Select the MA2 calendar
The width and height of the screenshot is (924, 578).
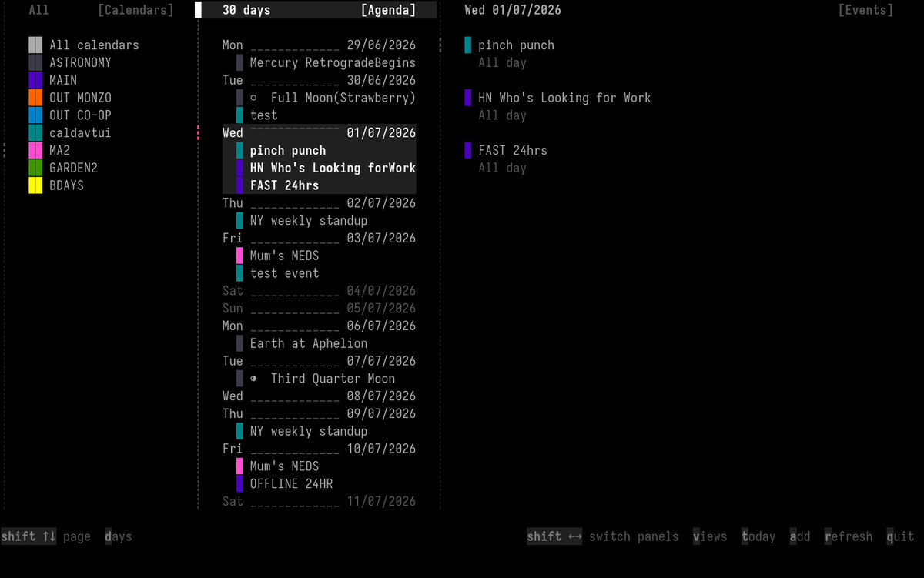[x=59, y=150]
